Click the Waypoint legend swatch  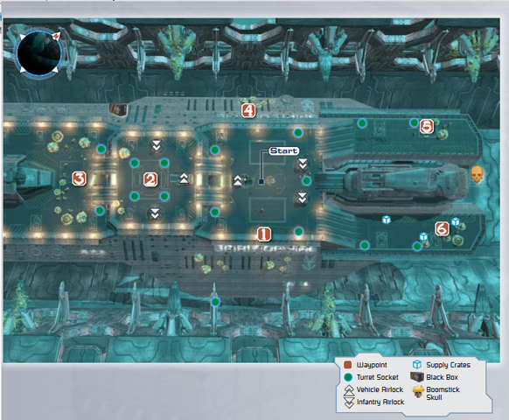[x=348, y=365]
